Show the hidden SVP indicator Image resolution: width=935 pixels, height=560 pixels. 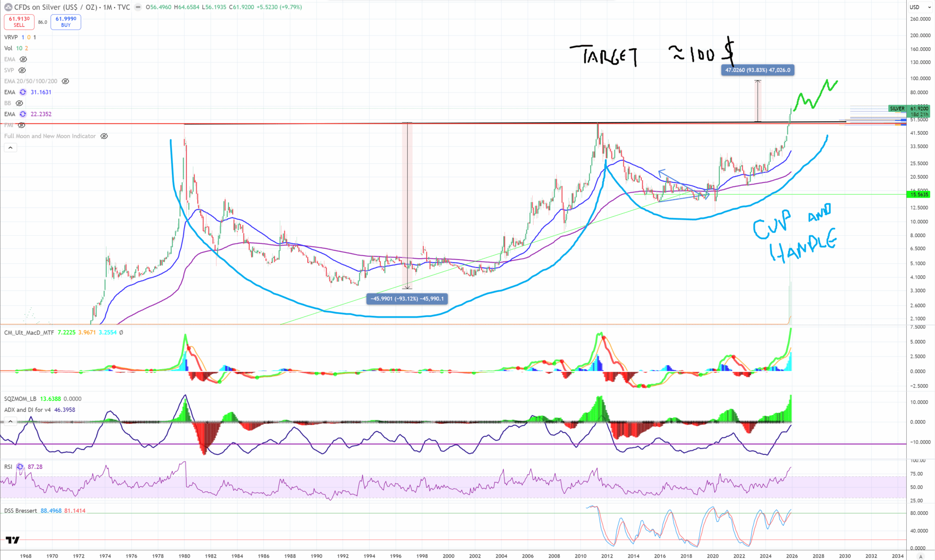click(x=22, y=70)
